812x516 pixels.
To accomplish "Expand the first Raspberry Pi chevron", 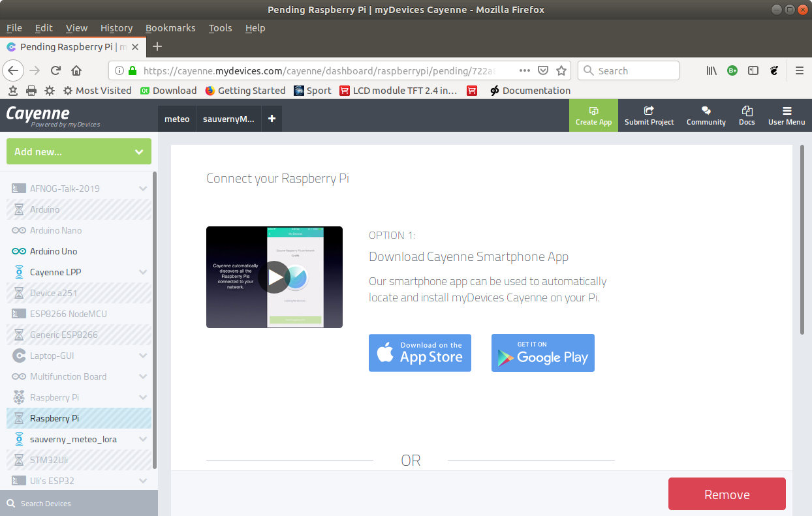I will (143, 397).
